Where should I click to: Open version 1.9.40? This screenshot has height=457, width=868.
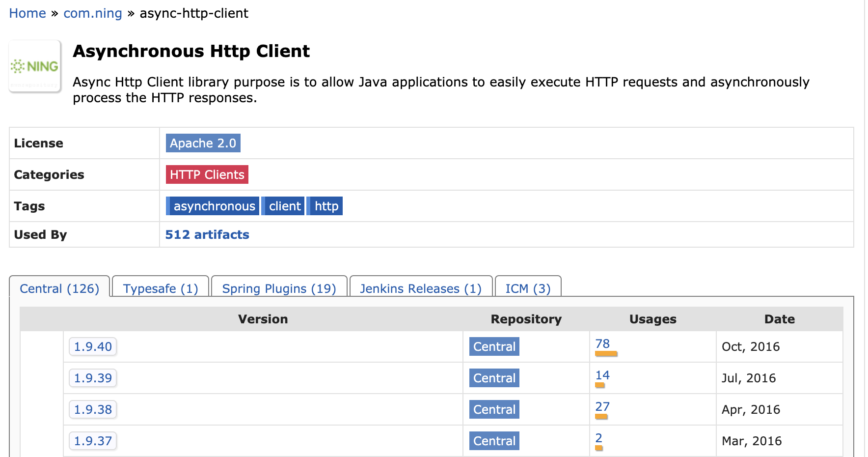point(93,346)
